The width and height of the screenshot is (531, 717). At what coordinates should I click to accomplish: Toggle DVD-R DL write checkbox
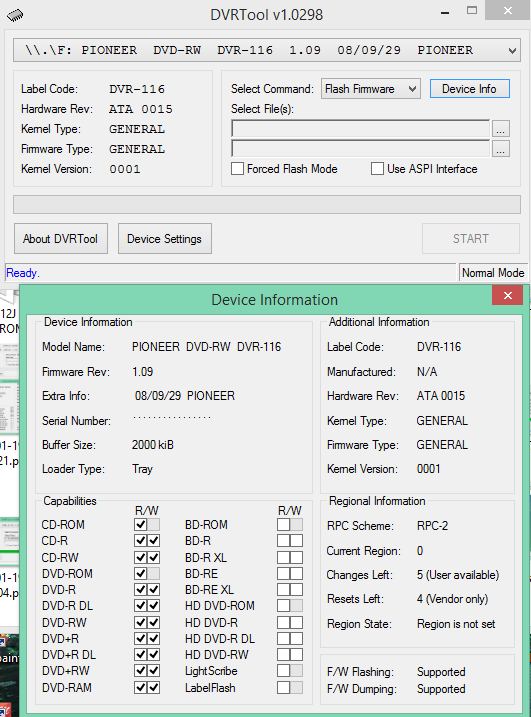pyautogui.click(x=154, y=606)
